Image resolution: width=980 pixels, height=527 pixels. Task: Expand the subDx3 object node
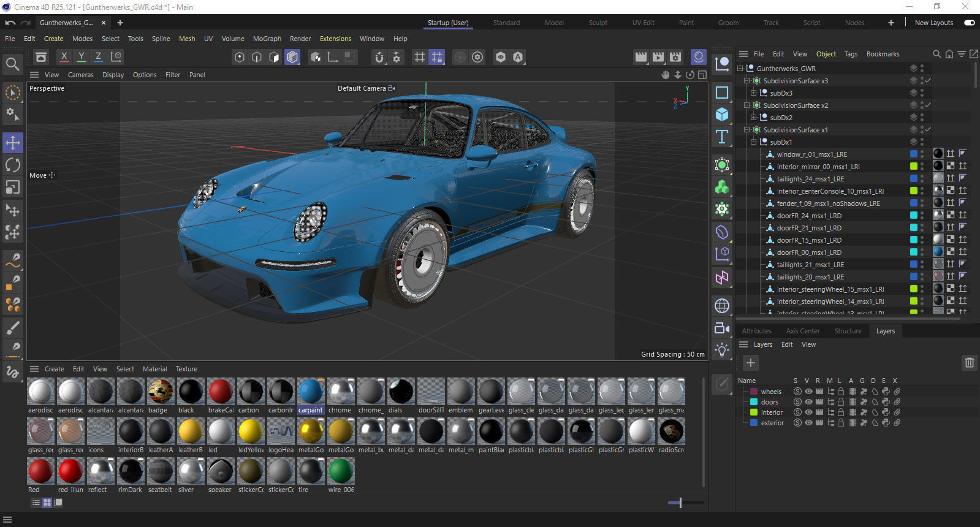coord(754,93)
